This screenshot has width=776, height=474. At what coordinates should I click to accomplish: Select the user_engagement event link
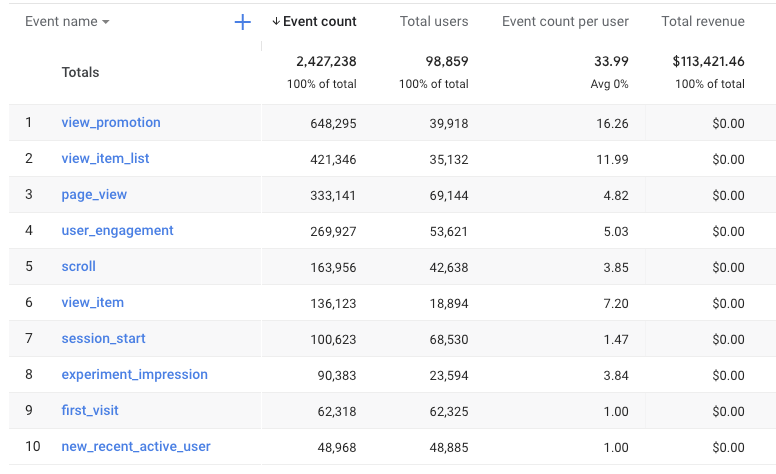coord(117,231)
